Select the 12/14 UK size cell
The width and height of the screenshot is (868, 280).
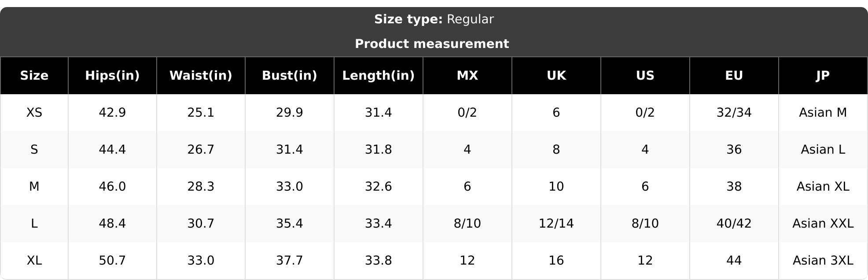pyautogui.click(x=556, y=224)
